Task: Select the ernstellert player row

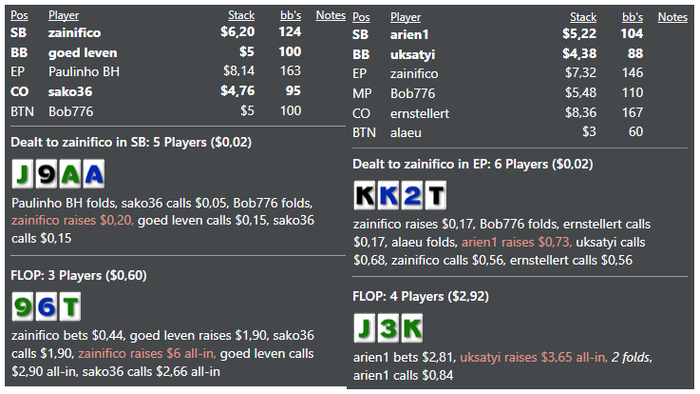Action: (x=498, y=113)
